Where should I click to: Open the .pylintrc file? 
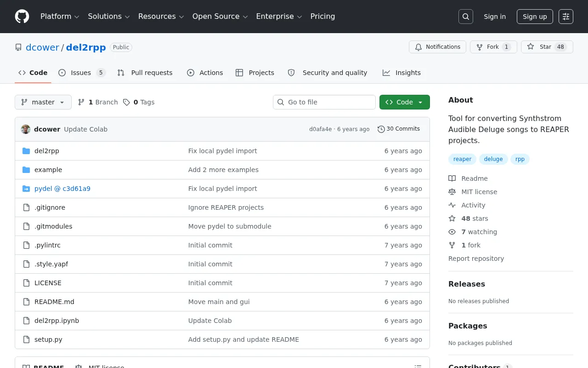coord(47,245)
